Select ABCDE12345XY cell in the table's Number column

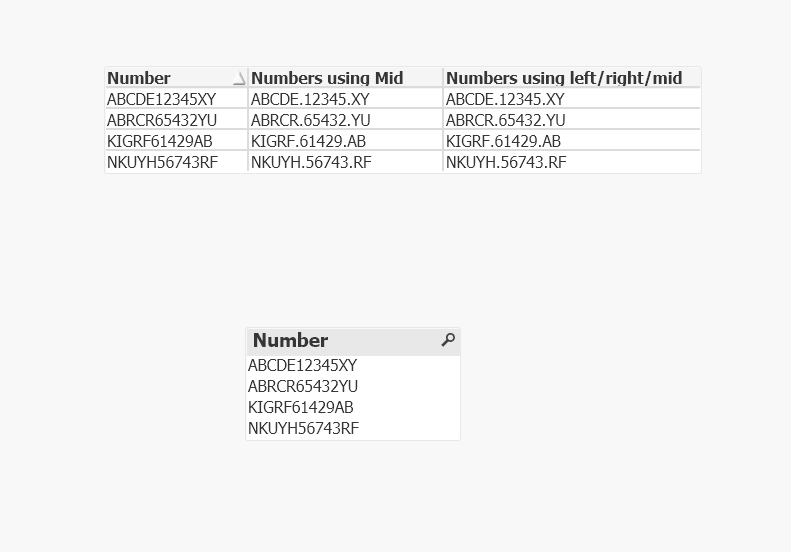point(161,99)
